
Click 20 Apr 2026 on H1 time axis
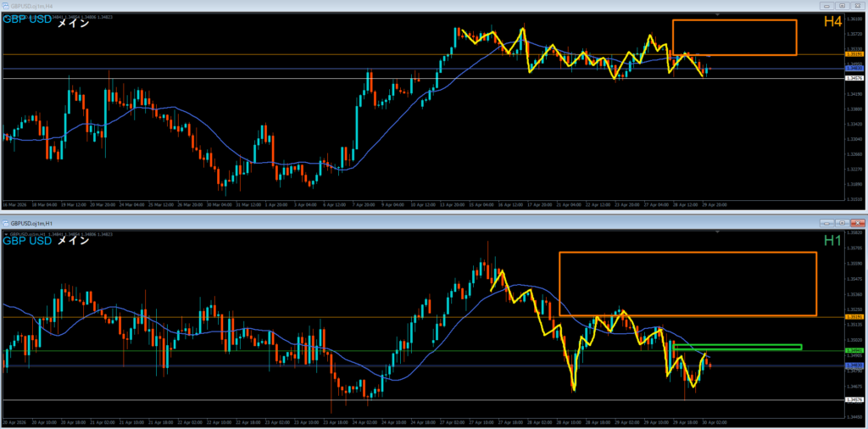[x=15, y=422]
